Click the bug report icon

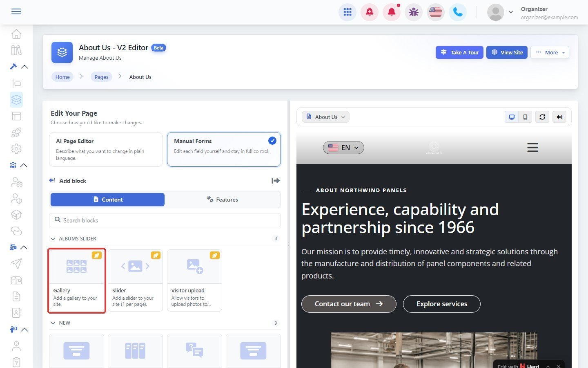point(414,12)
